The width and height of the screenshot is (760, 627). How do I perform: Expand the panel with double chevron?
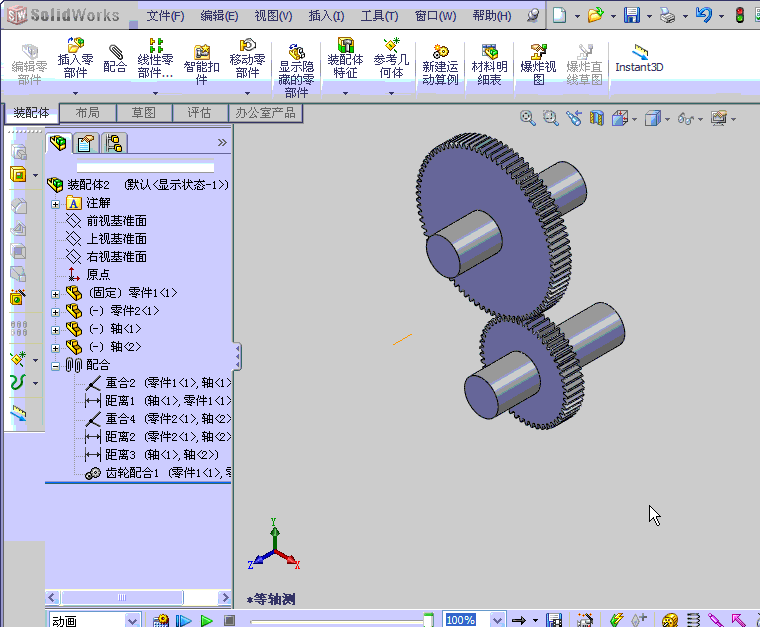[x=222, y=142]
